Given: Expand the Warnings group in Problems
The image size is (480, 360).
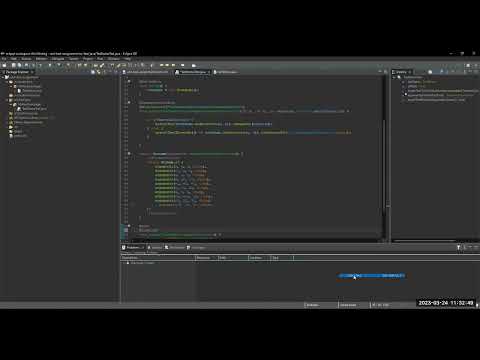Looking at the screenshot, I should pyautogui.click(x=124, y=263).
